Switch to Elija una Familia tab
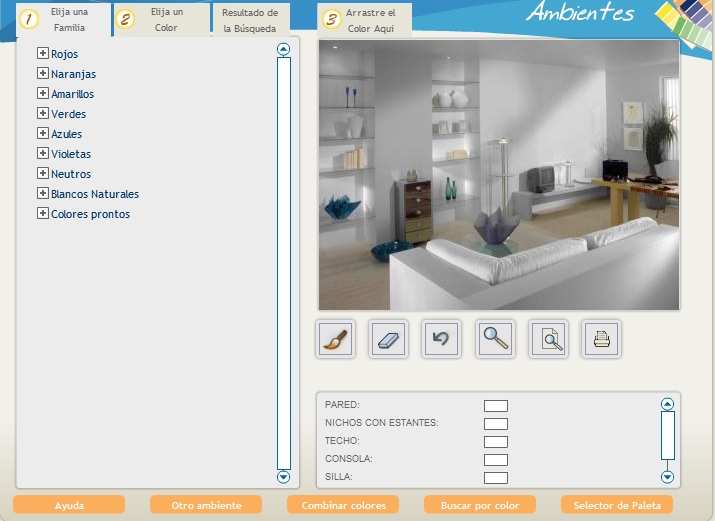This screenshot has width=715, height=521. pos(63,20)
